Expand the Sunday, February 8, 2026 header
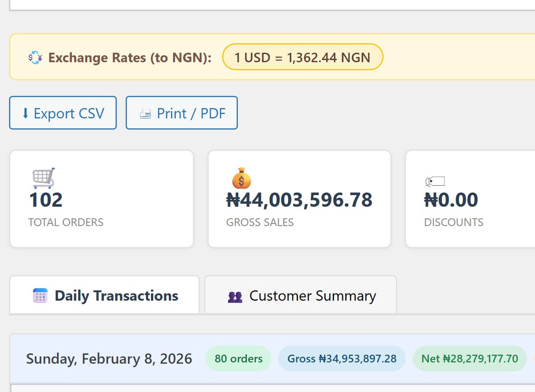535x392 pixels. pyautogui.click(x=109, y=359)
